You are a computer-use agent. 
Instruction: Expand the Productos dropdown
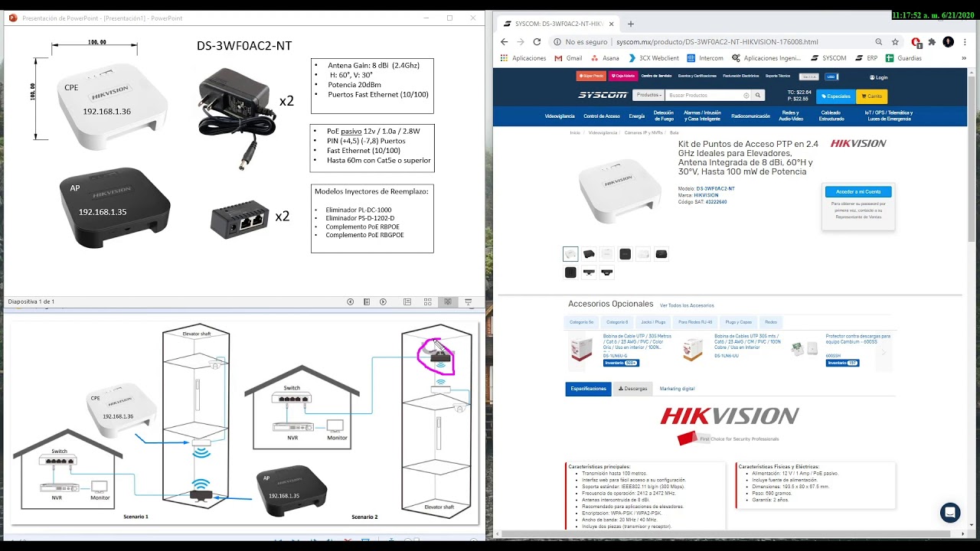point(648,95)
